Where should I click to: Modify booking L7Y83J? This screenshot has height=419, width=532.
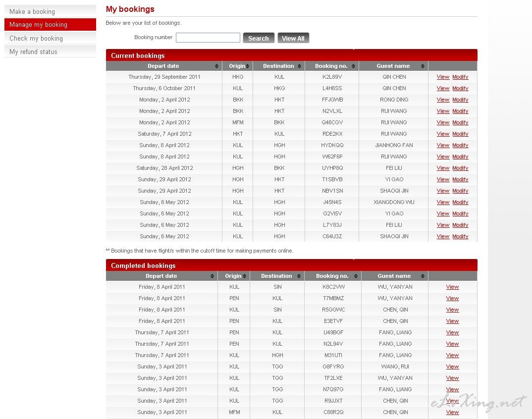[460, 225]
